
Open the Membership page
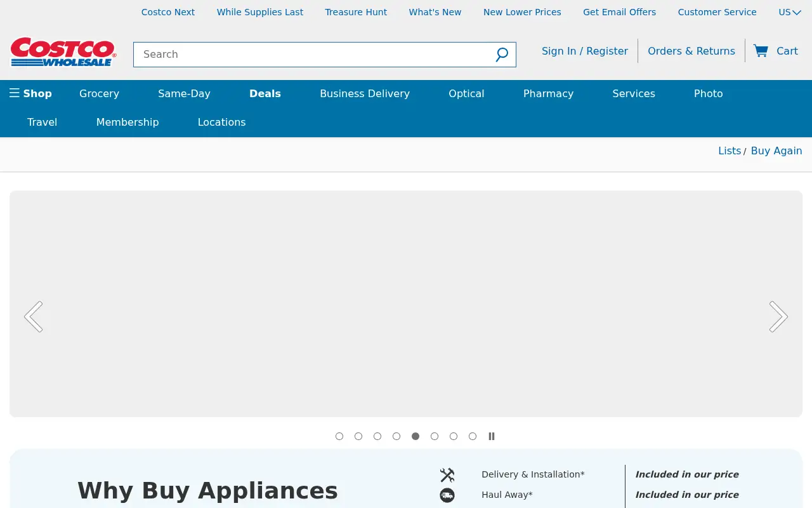point(128,122)
